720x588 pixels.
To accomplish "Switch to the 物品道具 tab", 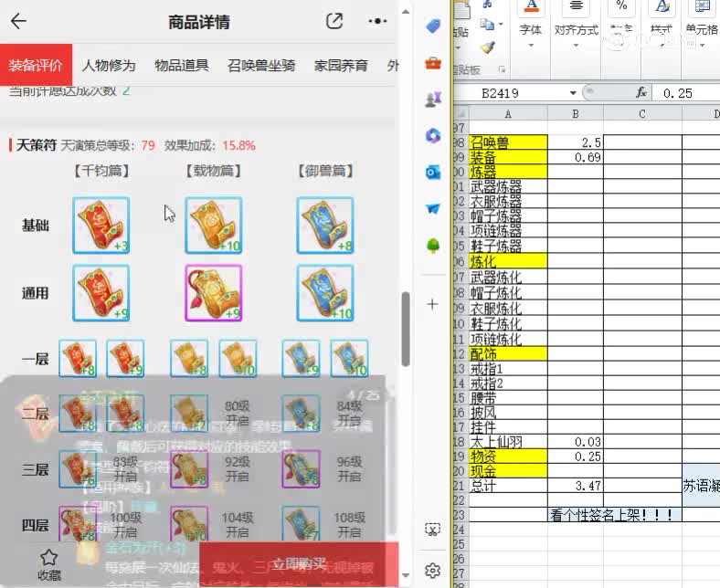I will (x=182, y=65).
